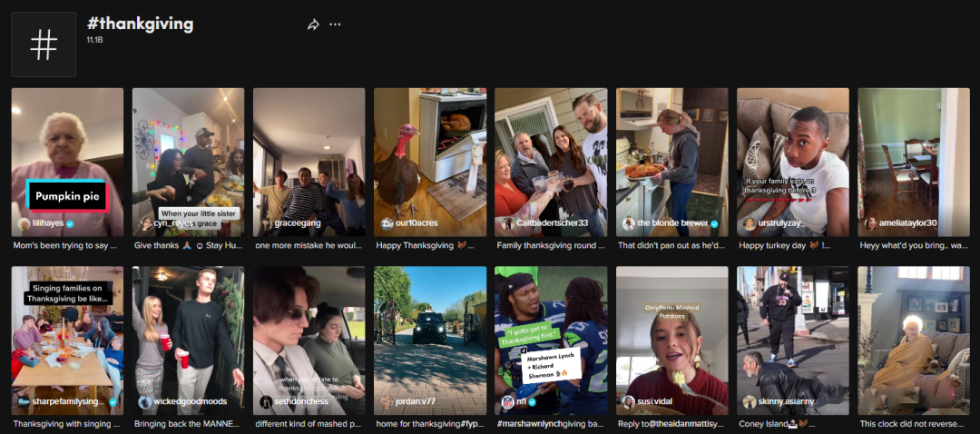This screenshot has width=980, height=434.
Task: Click caption "one more mistake he woul..."
Action: 309,246
